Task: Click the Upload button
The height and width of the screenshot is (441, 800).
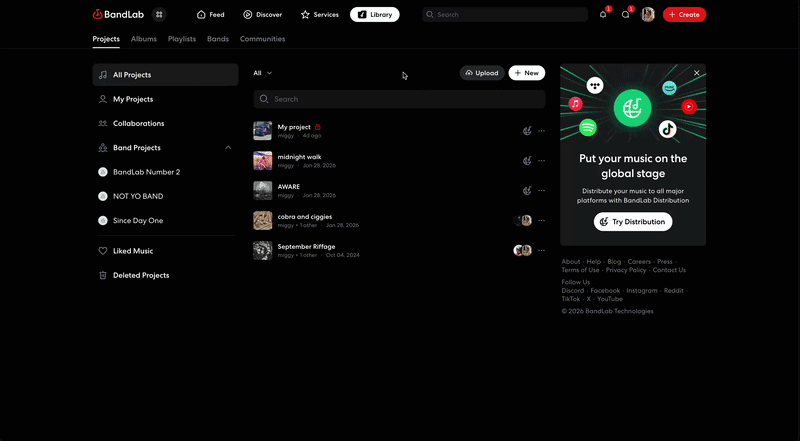Action: click(482, 73)
